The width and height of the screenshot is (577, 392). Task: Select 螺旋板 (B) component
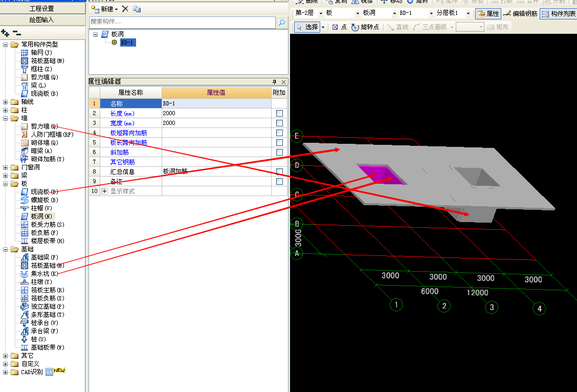(39, 200)
